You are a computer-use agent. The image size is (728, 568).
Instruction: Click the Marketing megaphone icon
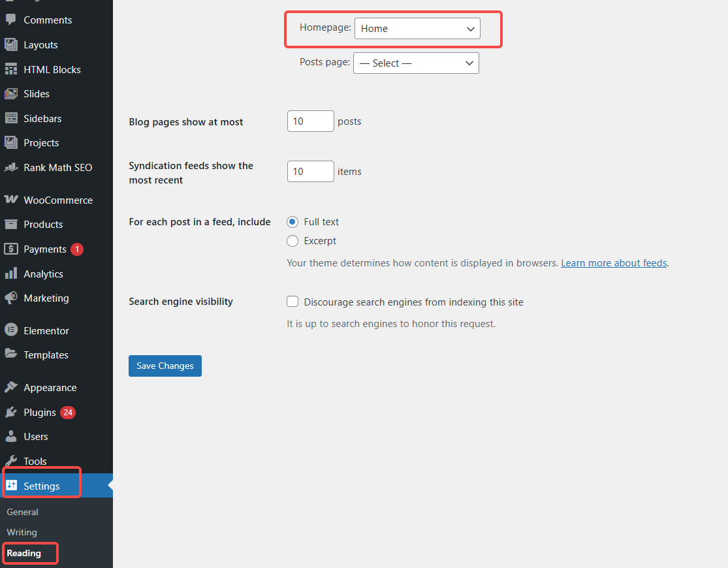pos(10,298)
